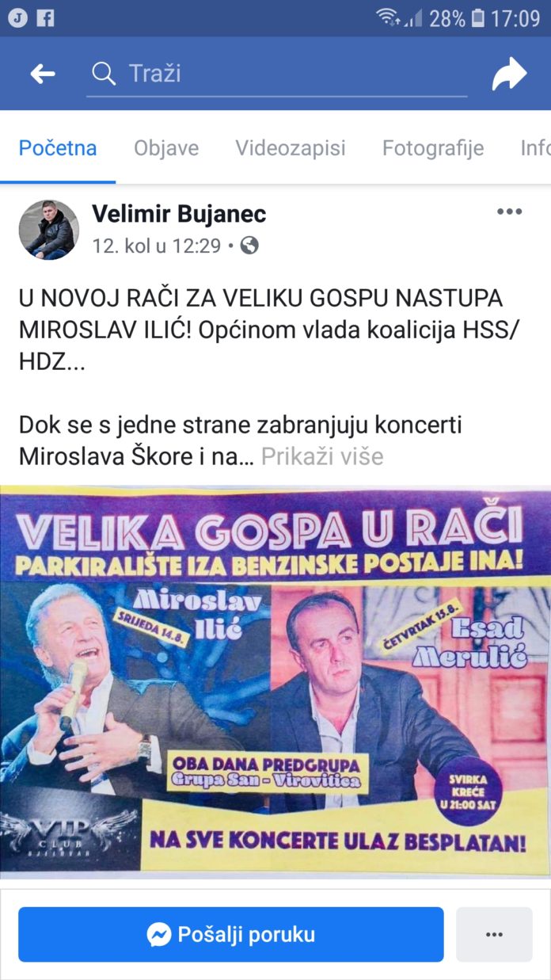The height and width of the screenshot is (980, 551).
Task: Switch to the Objave tab
Action: pyautogui.click(x=166, y=148)
